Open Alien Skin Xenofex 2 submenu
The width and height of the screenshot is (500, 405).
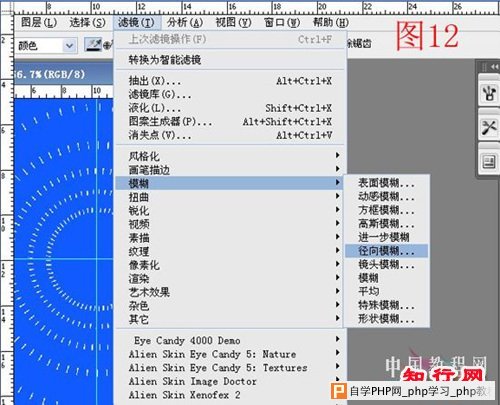(x=230, y=395)
